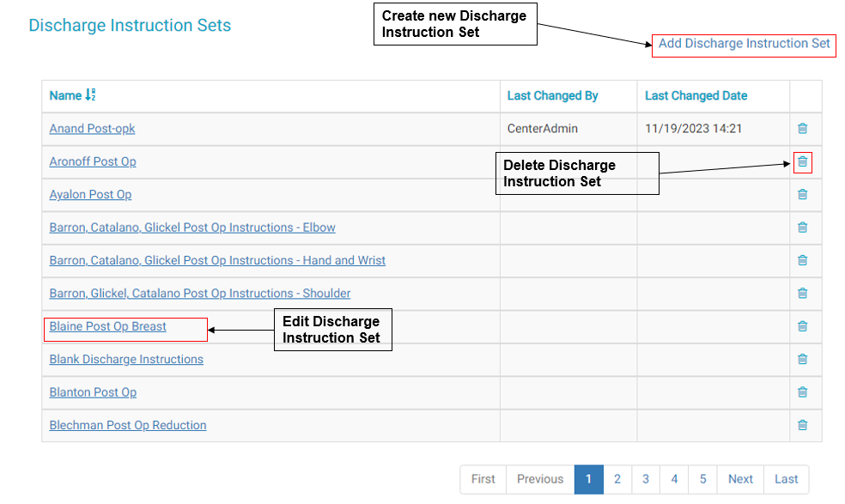Delete the Hand and Wrist instruction set
845x504 pixels.
(802, 260)
